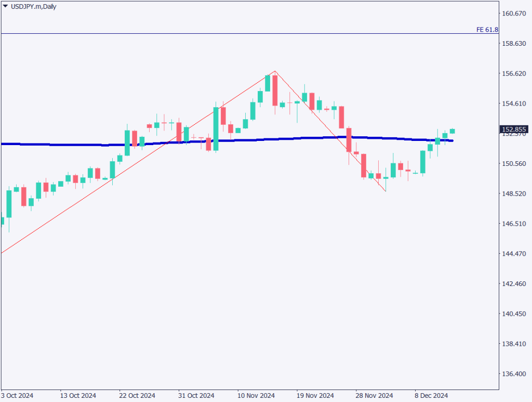Click the 10 Nov 2024 date label
Viewport: 532px width, 402px height.
256,396
